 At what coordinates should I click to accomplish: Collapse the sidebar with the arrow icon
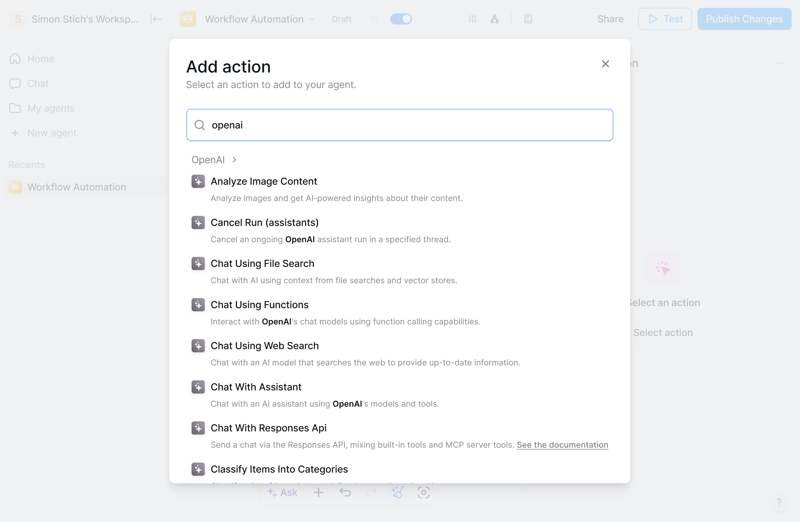[156, 19]
